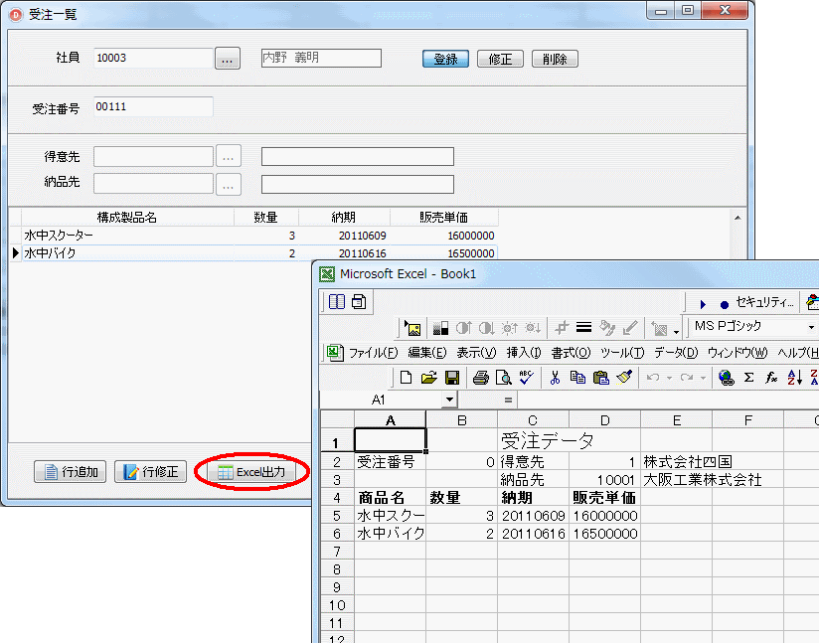
Task: Click the Redo arrow in Excel
Action: (x=687, y=377)
